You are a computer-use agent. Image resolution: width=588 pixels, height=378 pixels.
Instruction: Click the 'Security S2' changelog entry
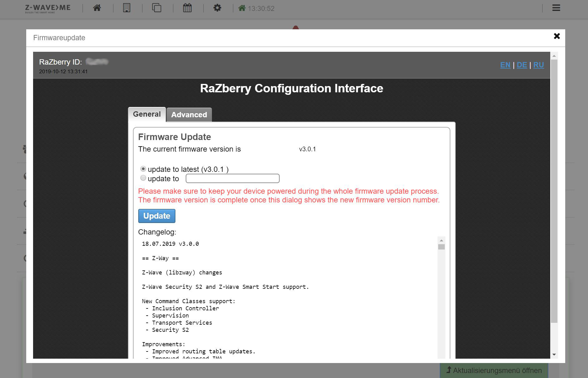170,330
